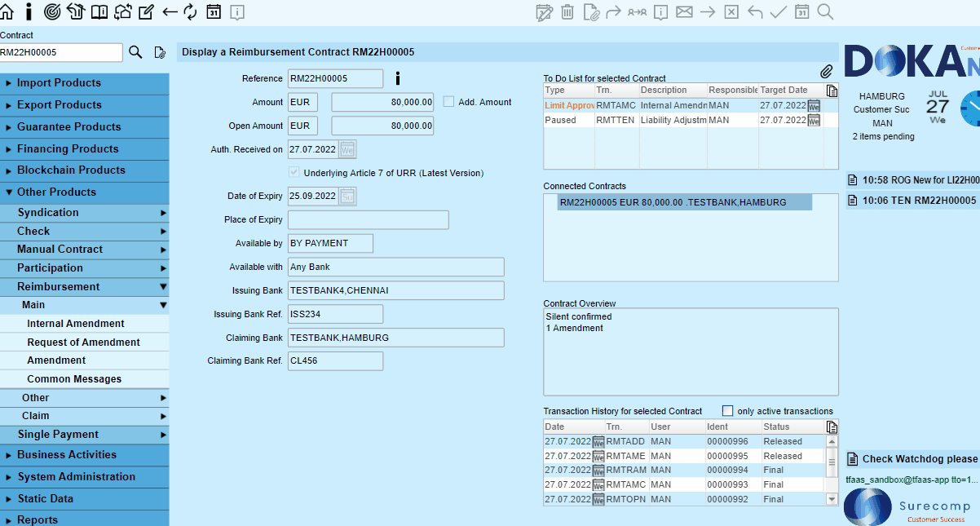Select transaction RMTADD with ident 00000996
Screen dimensions: 980x526
point(685,441)
